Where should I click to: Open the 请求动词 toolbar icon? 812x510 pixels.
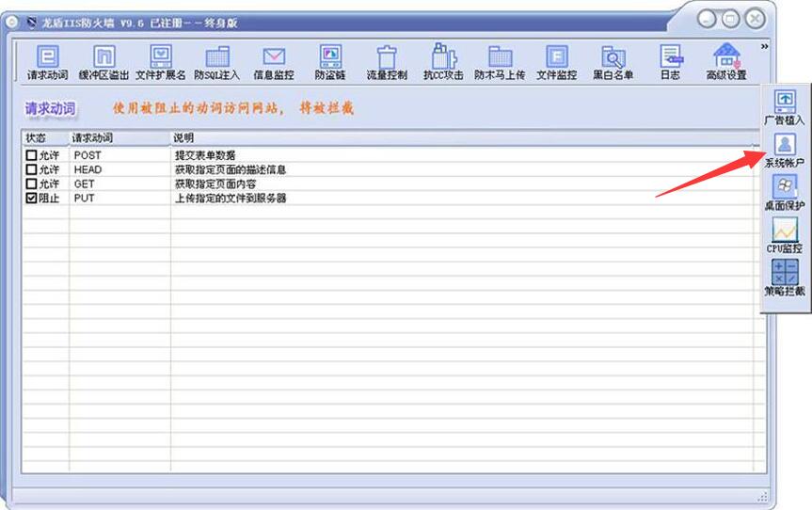[48, 63]
